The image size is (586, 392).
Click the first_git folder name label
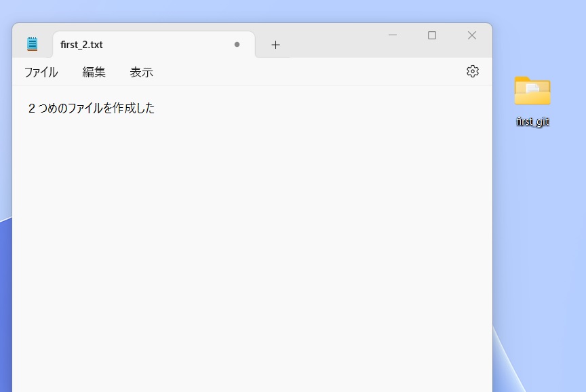click(x=532, y=122)
